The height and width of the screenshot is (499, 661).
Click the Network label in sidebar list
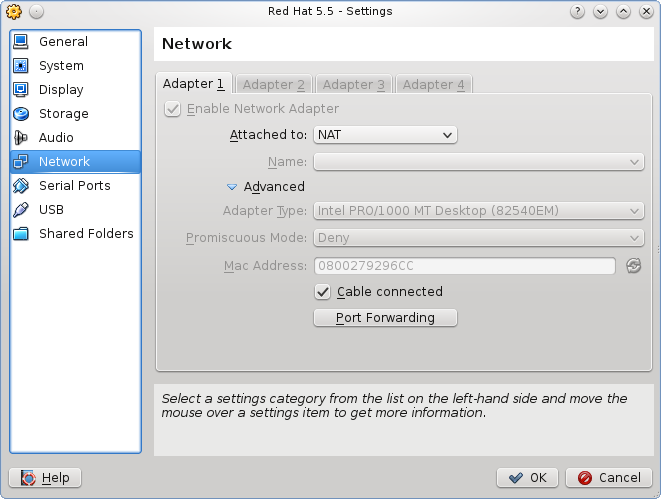[x=64, y=161]
